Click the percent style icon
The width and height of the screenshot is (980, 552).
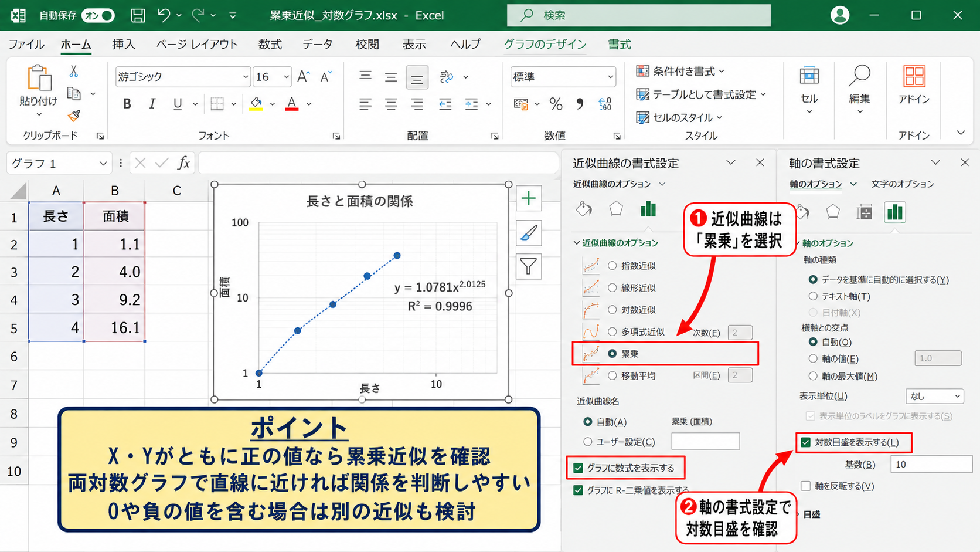(x=556, y=104)
